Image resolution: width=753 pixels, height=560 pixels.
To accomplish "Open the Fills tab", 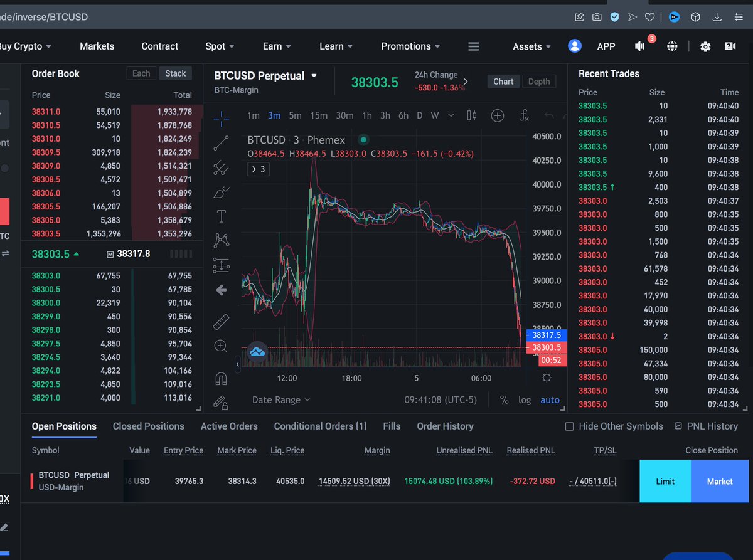I will coord(392,426).
